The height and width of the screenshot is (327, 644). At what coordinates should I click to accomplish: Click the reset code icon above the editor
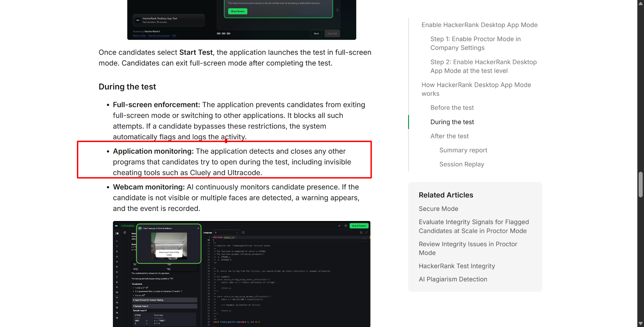(x=361, y=233)
